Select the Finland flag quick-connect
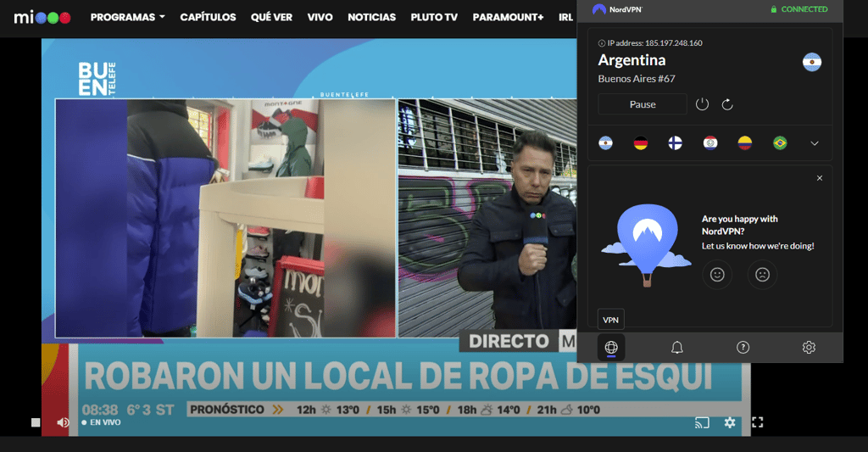Image resolution: width=868 pixels, height=452 pixels. (x=676, y=143)
